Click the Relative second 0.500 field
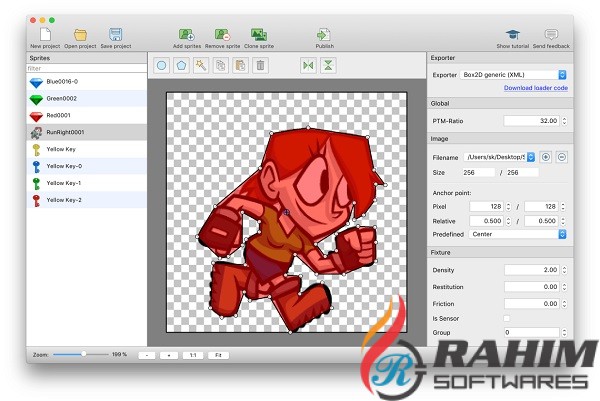The height and width of the screenshot is (401, 600). click(541, 221)
